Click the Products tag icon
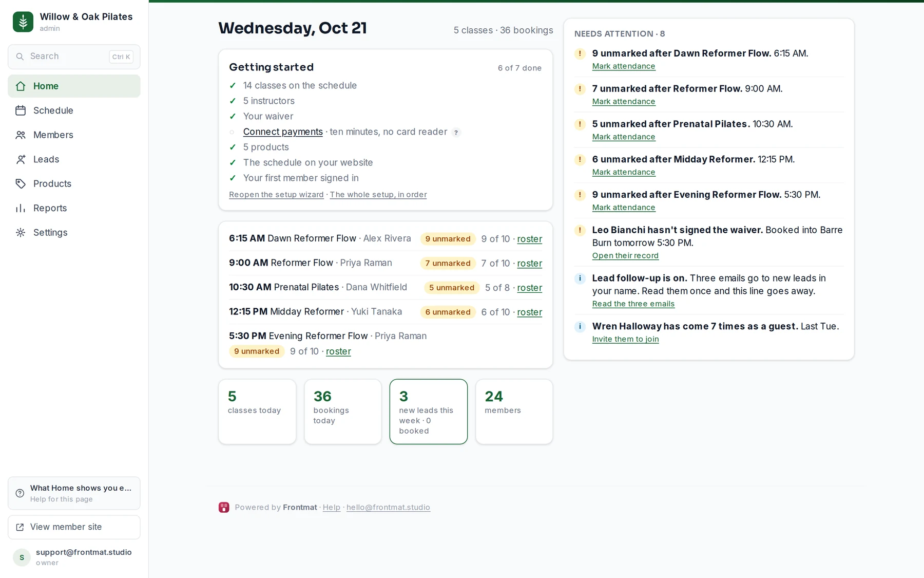 [x=21, y=183]
